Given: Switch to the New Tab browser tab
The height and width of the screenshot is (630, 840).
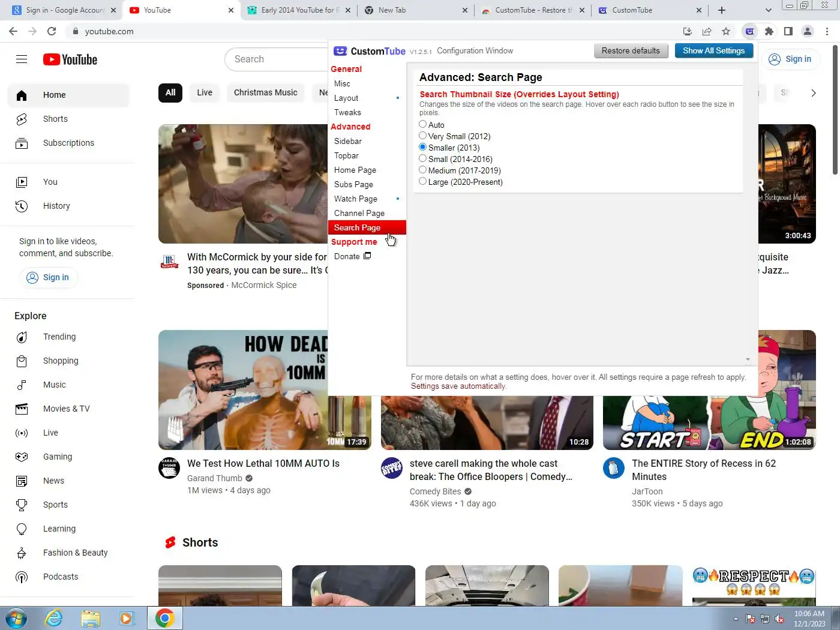Looking at the screenshot, I should coord(416,10).
